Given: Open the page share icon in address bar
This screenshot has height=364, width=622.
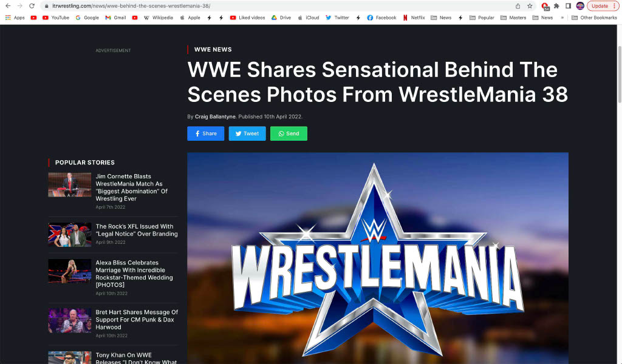Looking at the screenshot, I should point(518,5).
